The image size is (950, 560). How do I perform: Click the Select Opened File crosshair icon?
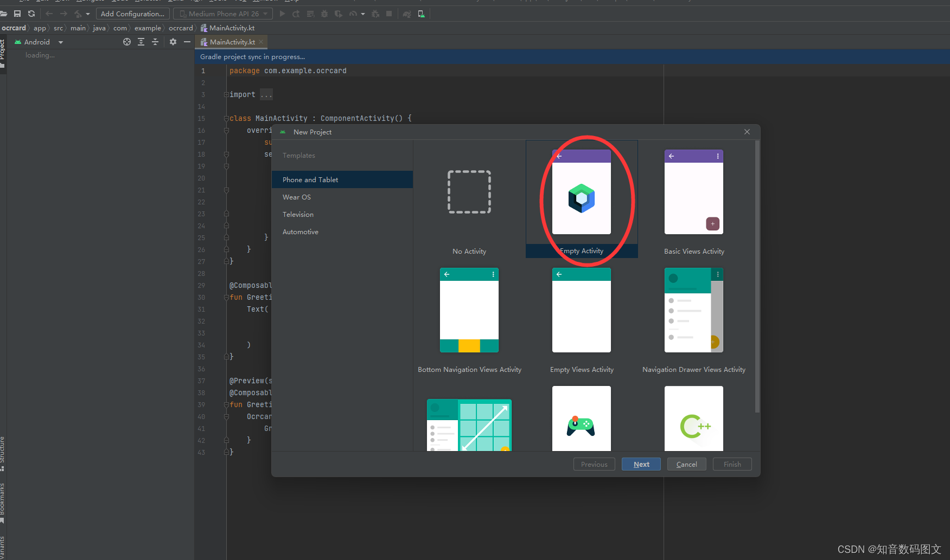point(127,42)
